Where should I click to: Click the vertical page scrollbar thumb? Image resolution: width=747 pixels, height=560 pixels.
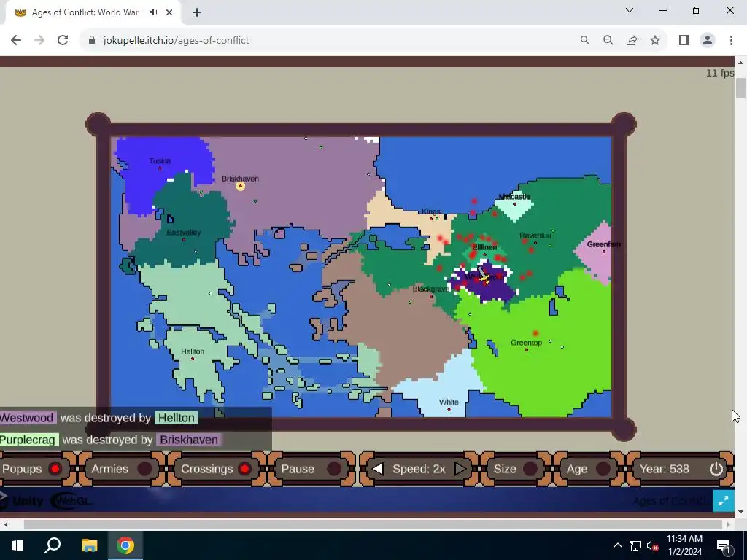click(x=740, y=88)
